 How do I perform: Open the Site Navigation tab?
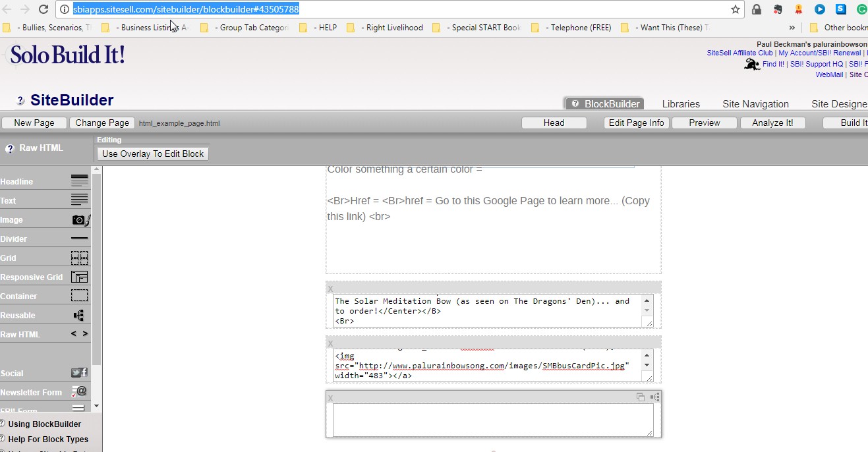755,104
